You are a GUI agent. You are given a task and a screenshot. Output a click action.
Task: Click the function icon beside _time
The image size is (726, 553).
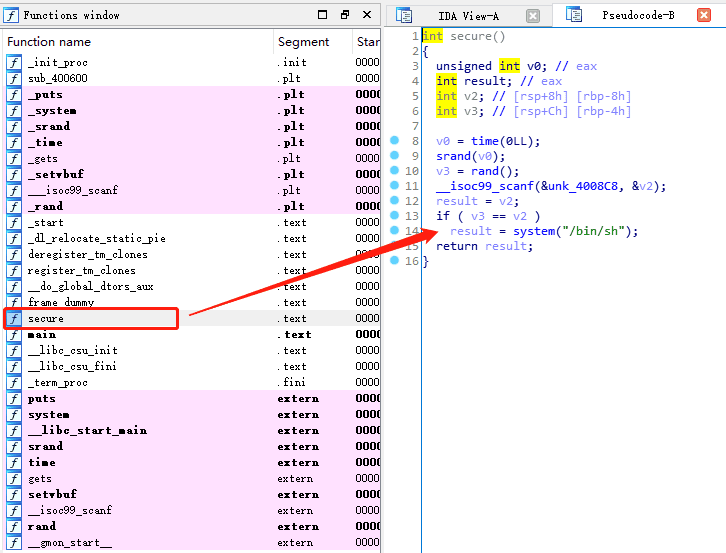[14, 142]
